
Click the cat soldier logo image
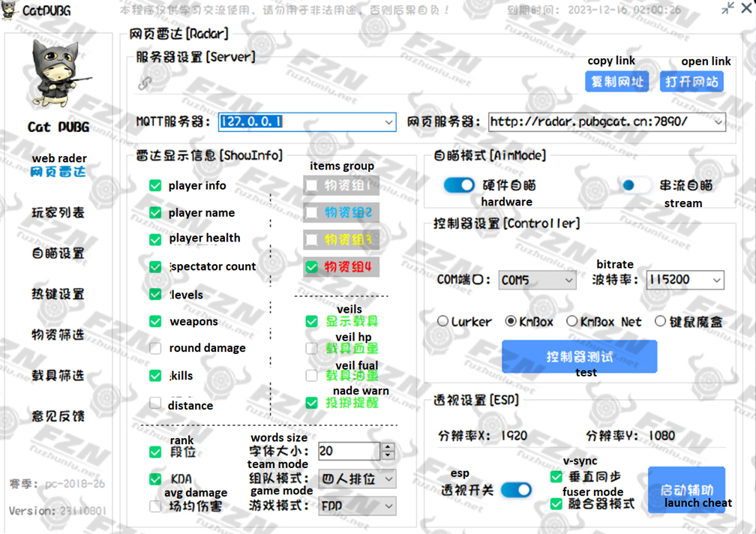pyautogui.click(x=58, y=75)
